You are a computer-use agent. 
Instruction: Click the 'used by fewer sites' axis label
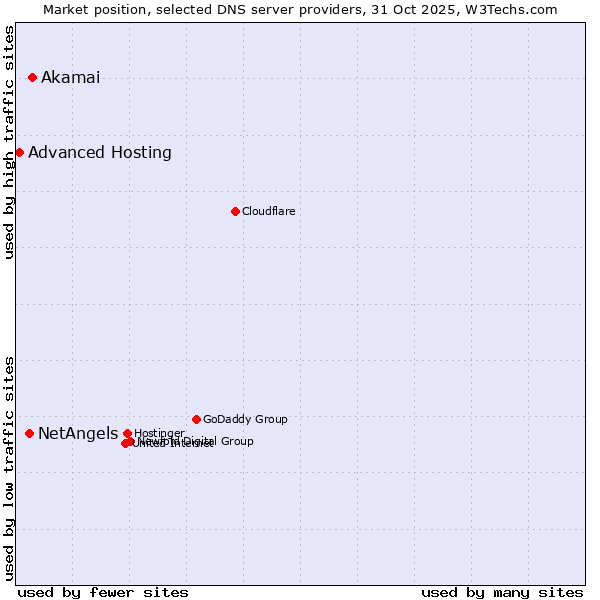click(x=103, y=592)
